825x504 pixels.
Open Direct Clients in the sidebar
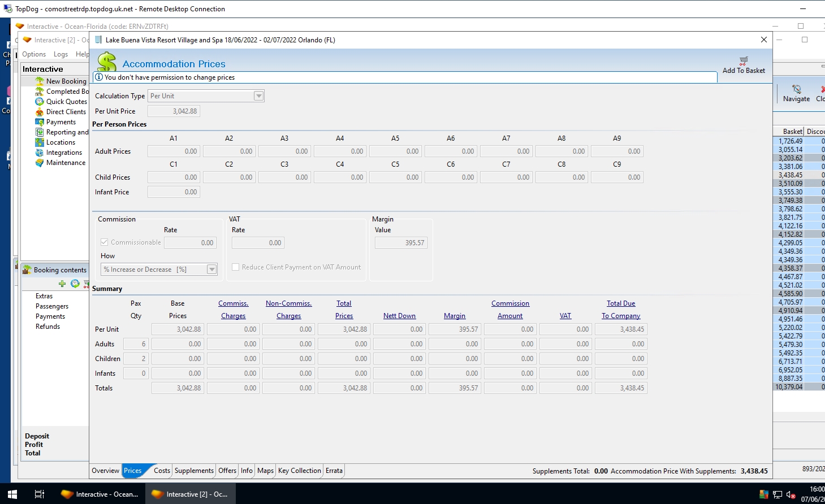[66, 112]
